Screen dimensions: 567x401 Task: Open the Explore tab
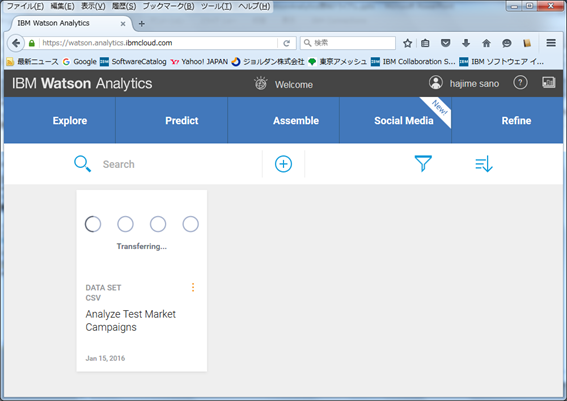(70, 120)
